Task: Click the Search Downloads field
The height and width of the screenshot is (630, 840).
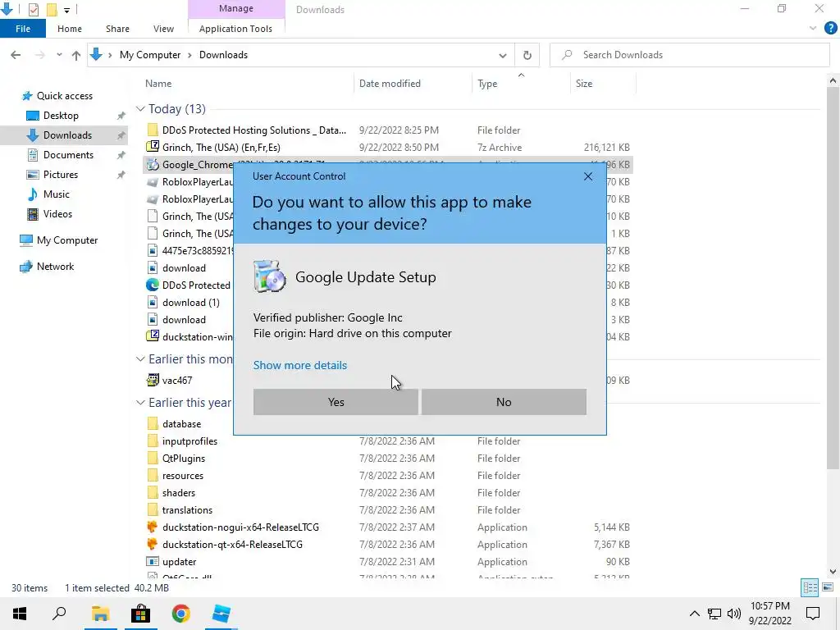Action: point(690,55)
